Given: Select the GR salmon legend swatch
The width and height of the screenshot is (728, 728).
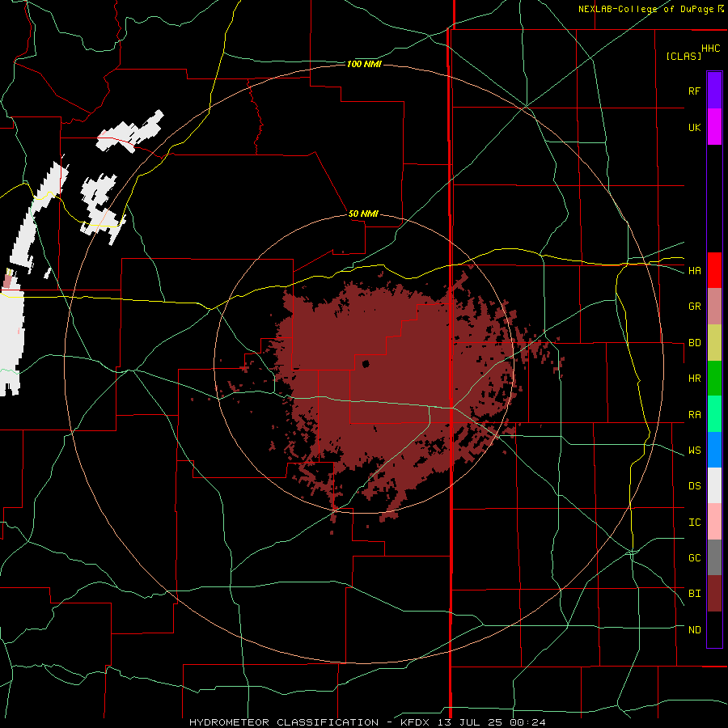Looking at the screenshot, I should [714, 307].
